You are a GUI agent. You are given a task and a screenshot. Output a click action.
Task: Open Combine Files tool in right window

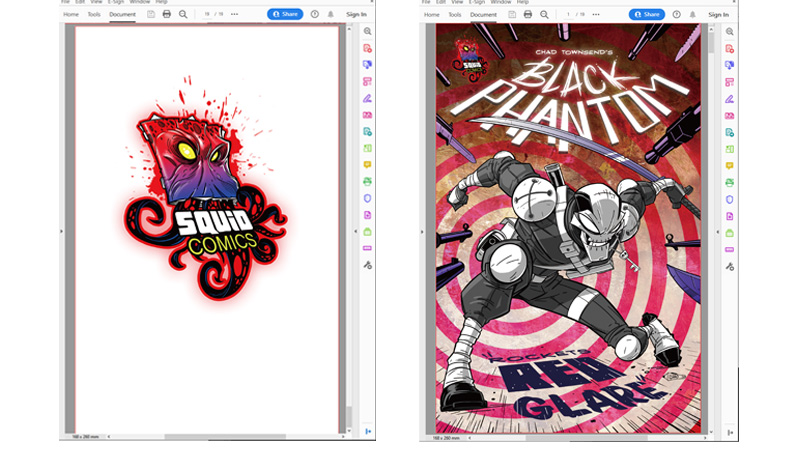pos(730,65)
